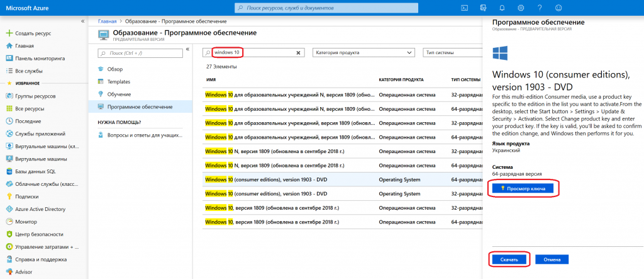Click the Виртуальные машины (кл... icon
The width and height of the screenshot is (644, 279).
9,147
